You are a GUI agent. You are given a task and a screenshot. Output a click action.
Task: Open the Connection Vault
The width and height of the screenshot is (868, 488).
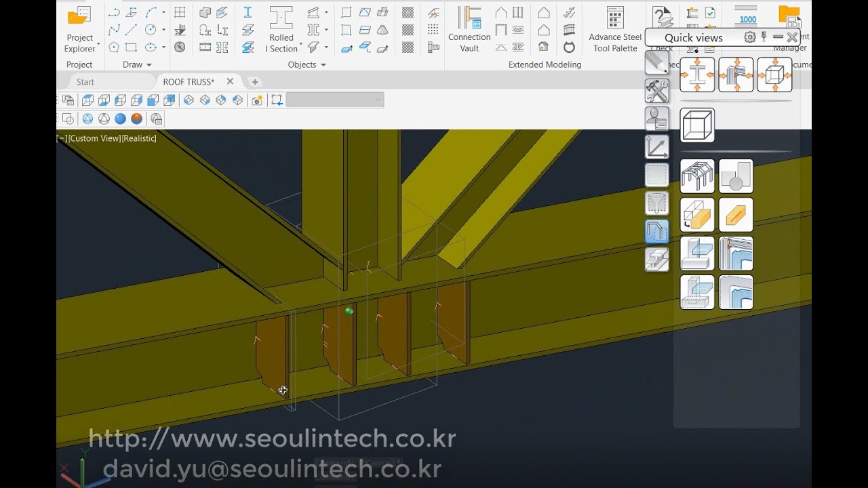[469, 29]
